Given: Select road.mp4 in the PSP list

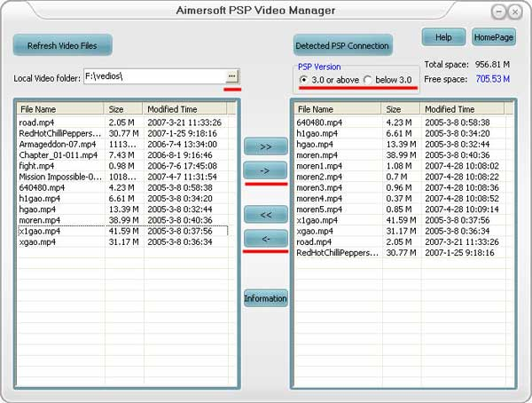Looking at the screenshot, I should [401, 242].
